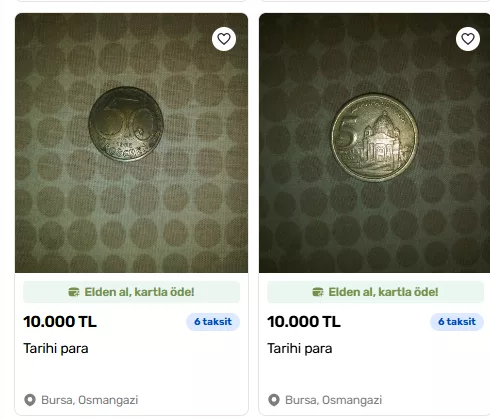
Task: Favorite the right 5 coin listing with heart
Action: 468,39
